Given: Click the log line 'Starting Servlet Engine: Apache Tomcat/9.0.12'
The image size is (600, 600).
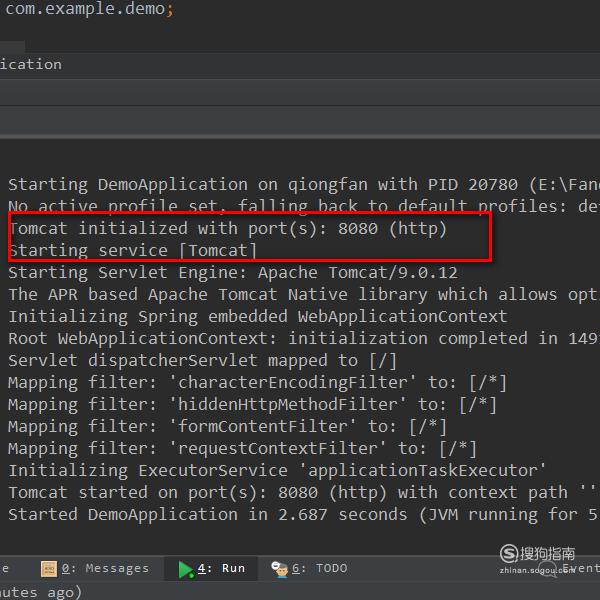Looking at the screenshot, I should coord(233,273).
